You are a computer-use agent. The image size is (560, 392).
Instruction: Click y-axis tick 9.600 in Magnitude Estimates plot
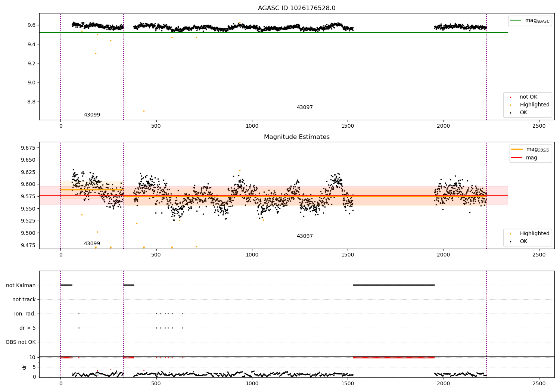pyautogui.click(x=28, y=184)
